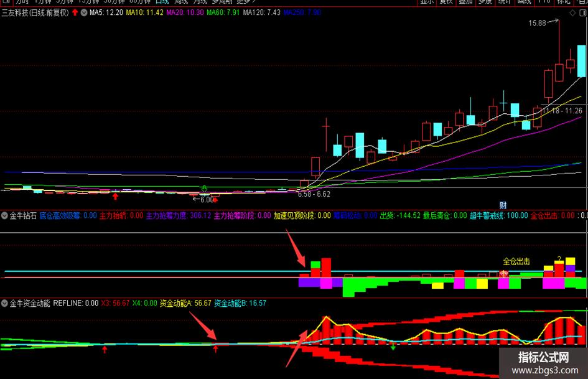
Task: Click the 主力抢筹力度: 306.12 value
Action: [x=179, y=215]
